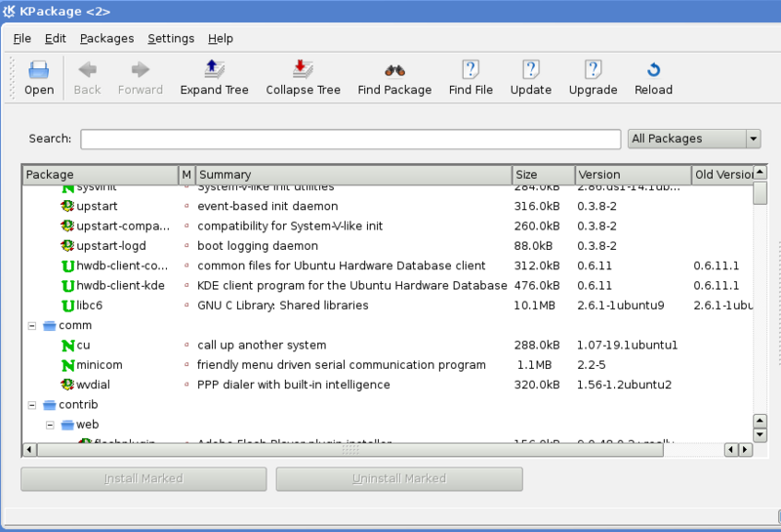Click the horizontal scrollbar thumb
The image size is (781, 532).
point(350,450)
